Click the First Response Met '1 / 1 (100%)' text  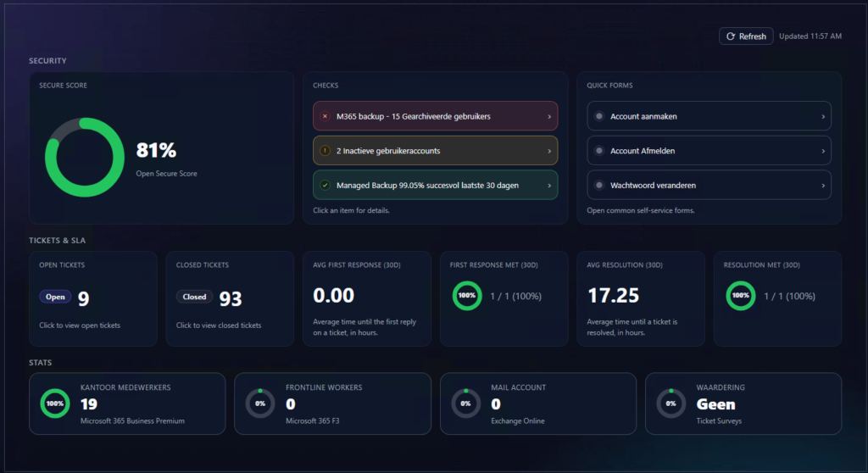click(x=516, y=297)
